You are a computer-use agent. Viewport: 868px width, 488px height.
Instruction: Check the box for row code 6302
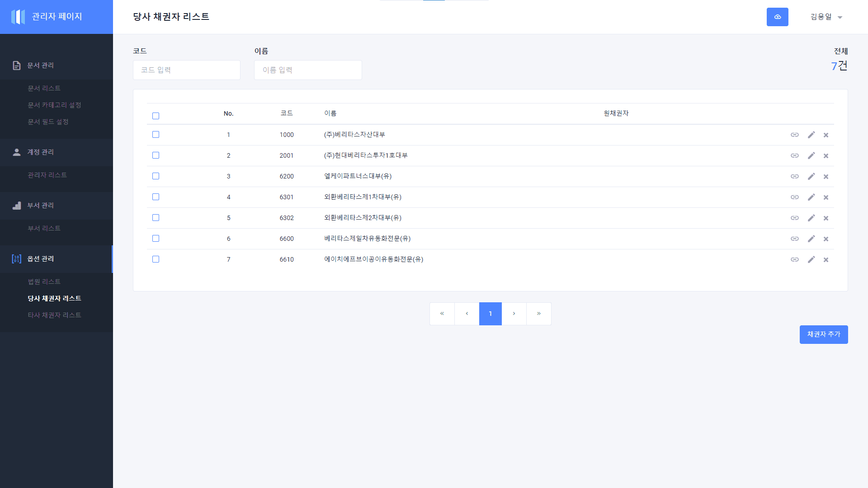156,218
